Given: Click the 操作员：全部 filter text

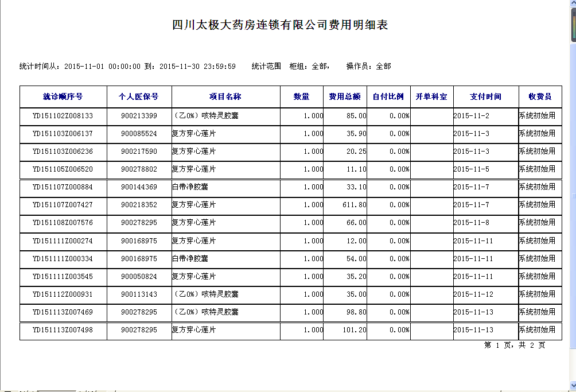Looking at the screenshot, I should [368, 67].
